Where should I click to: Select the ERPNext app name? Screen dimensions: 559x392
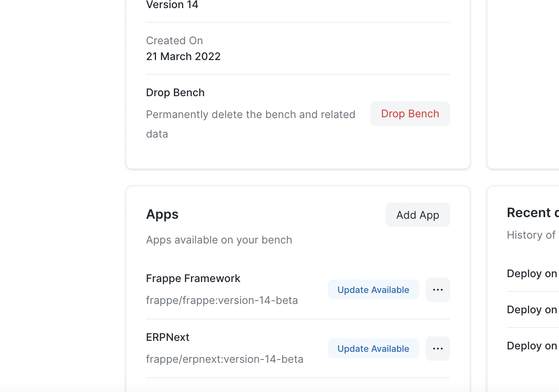click(x=167, y=337)
